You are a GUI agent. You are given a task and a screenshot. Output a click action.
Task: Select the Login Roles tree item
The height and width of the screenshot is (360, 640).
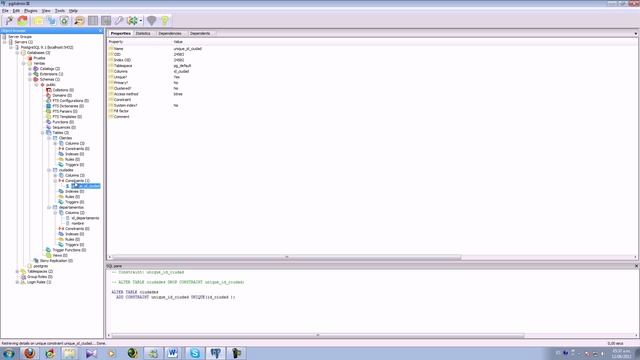[39, 282]
